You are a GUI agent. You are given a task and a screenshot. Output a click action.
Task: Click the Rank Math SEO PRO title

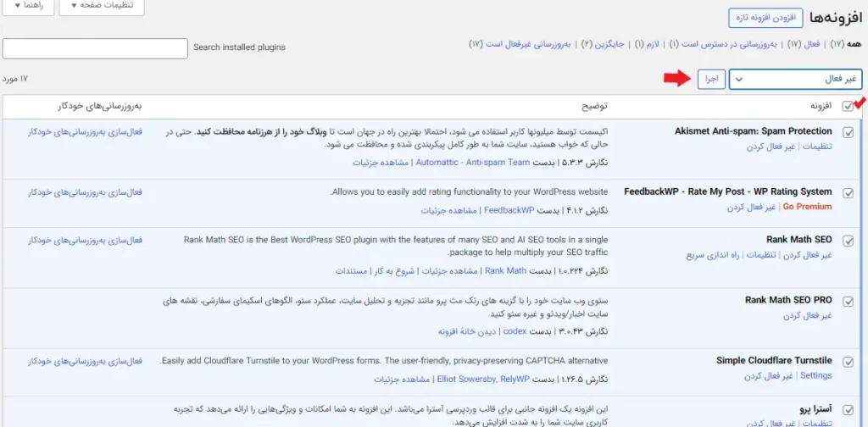(x=788, y=300)
